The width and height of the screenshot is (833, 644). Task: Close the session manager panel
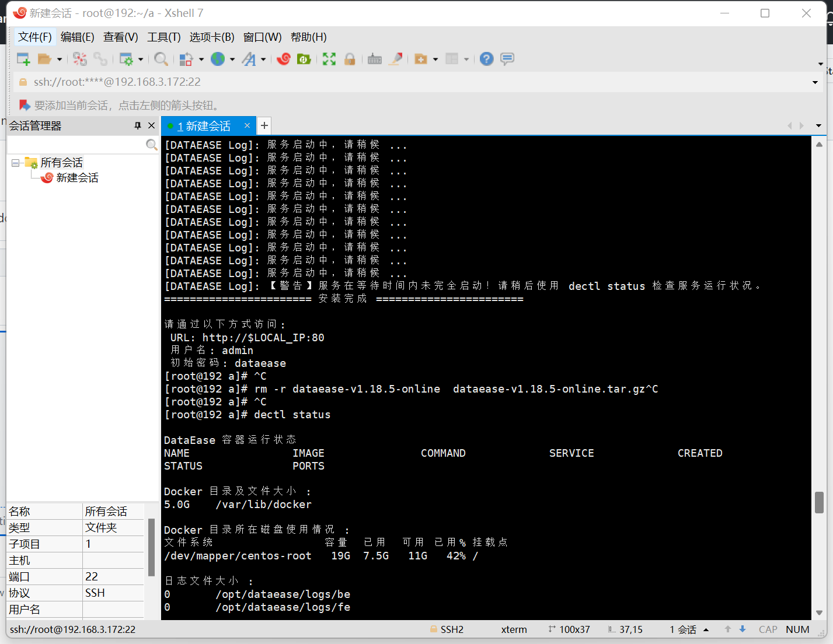coord(151,125)
